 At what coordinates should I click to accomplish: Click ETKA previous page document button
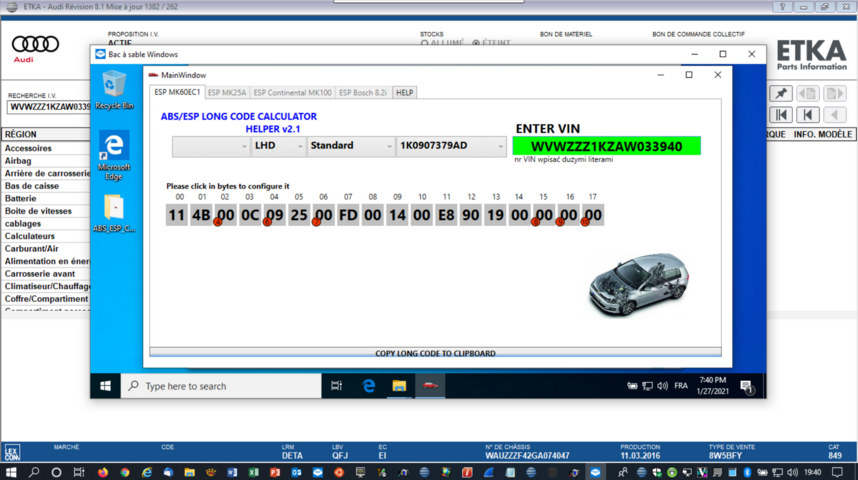point(808,94)
